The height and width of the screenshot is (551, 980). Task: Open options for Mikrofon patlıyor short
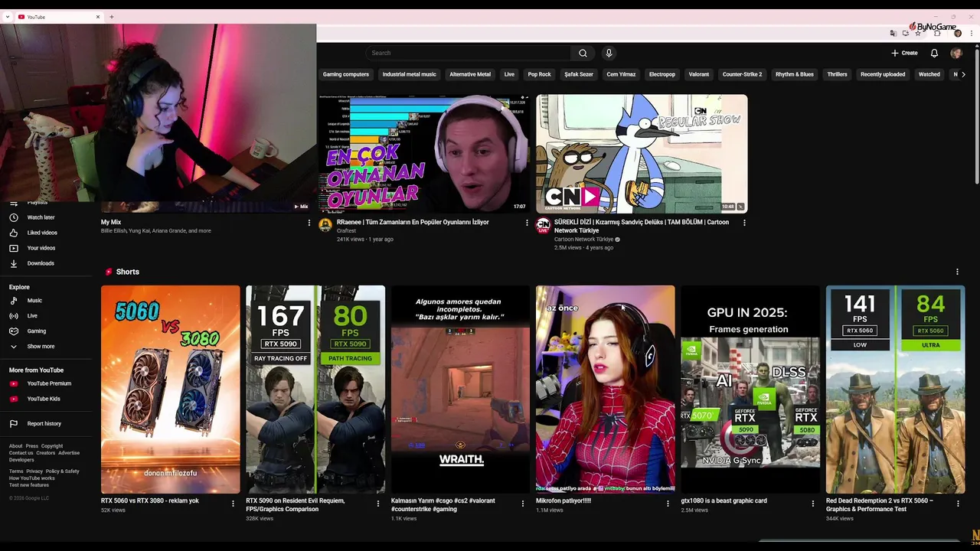click(668, 504)
